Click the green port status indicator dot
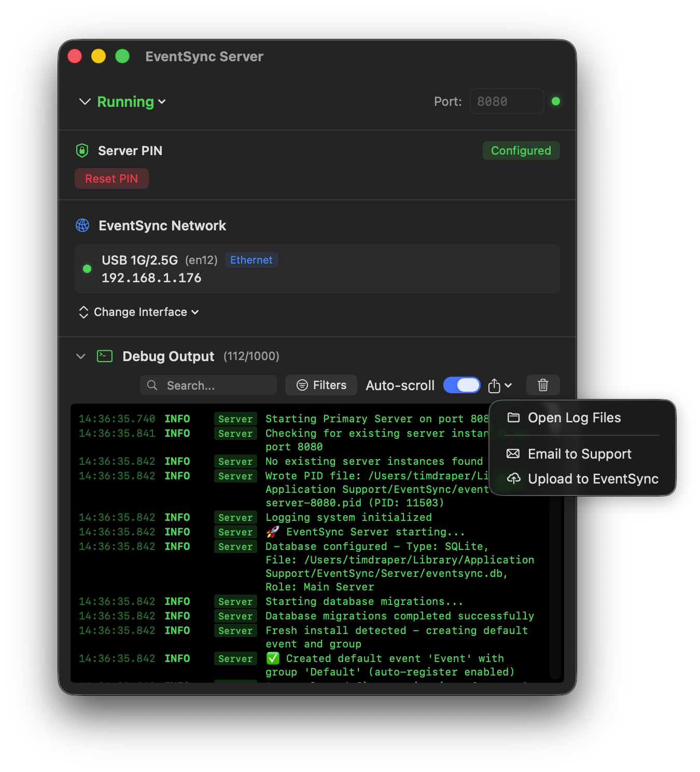The height and width of the screenshot is (772, 700). [556, 101]
